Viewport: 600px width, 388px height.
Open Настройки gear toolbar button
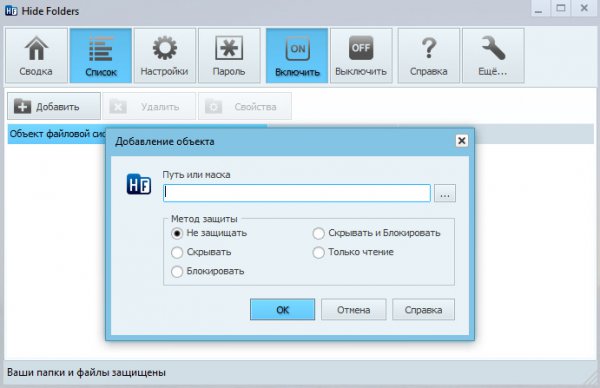165,55
